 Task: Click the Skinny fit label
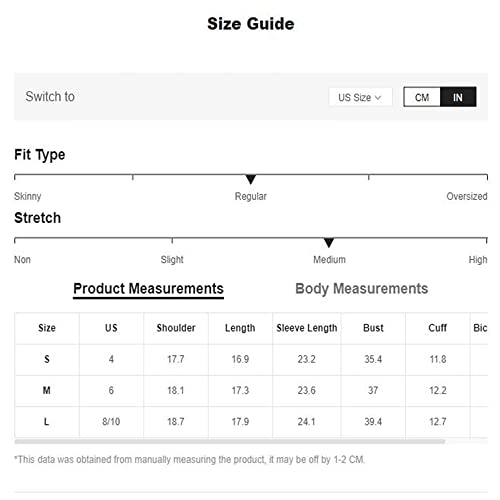[x=28, y=196]
